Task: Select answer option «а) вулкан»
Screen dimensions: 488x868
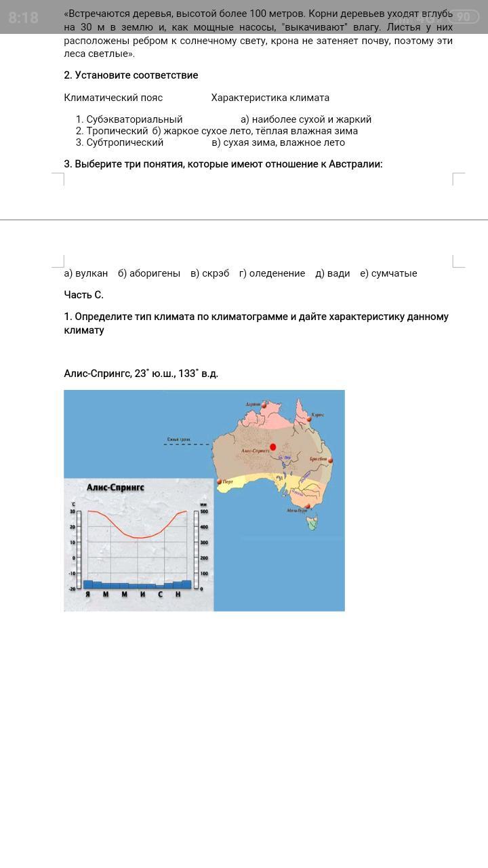Action: (x=86, y=273)
